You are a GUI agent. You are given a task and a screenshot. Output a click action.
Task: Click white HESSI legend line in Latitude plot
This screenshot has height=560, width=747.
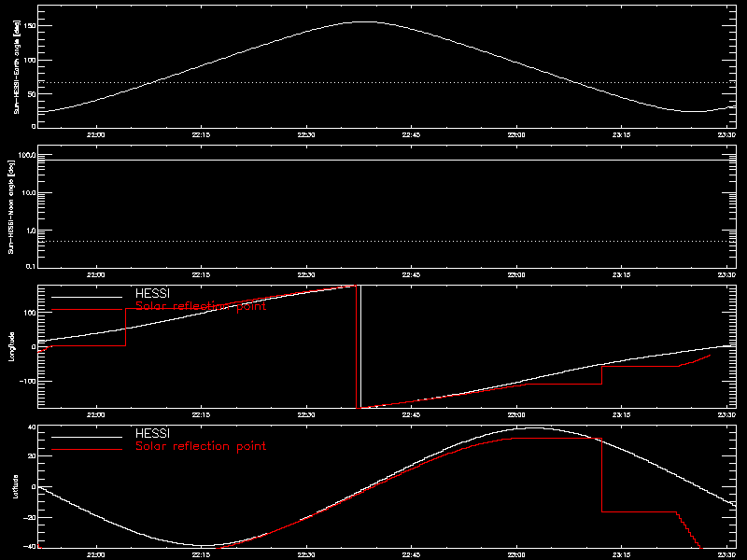coord(87,437)
